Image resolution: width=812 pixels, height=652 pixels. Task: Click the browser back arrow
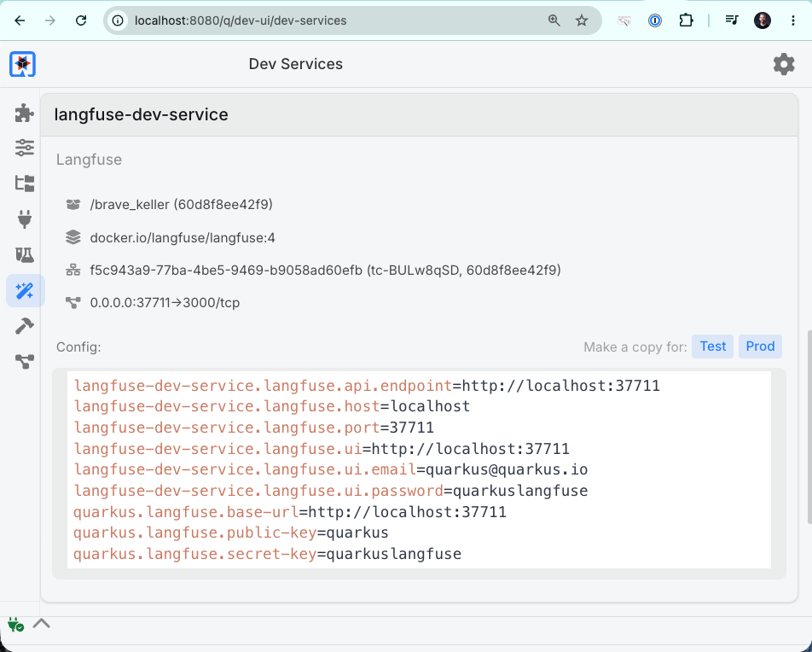pos(20,20)
